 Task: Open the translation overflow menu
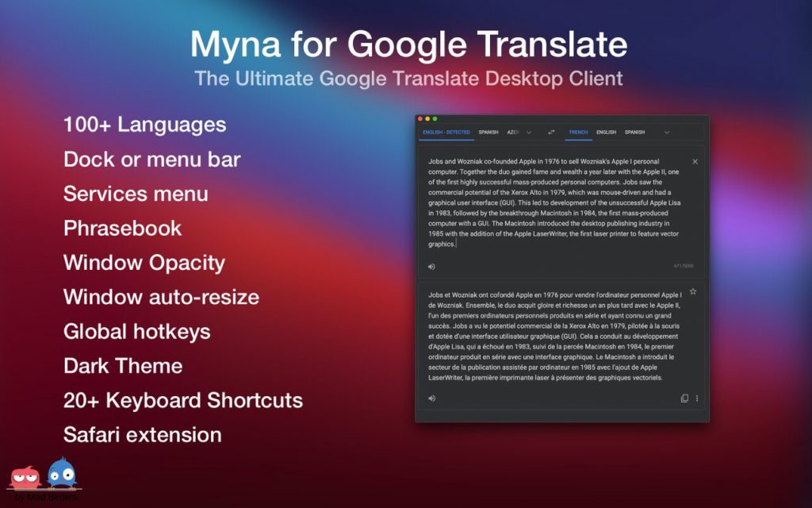click(x=696, y=398)
